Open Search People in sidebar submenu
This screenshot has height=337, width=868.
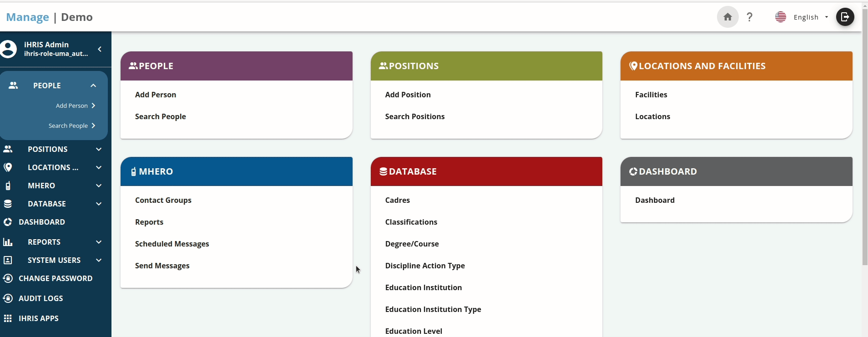point(72,126)
